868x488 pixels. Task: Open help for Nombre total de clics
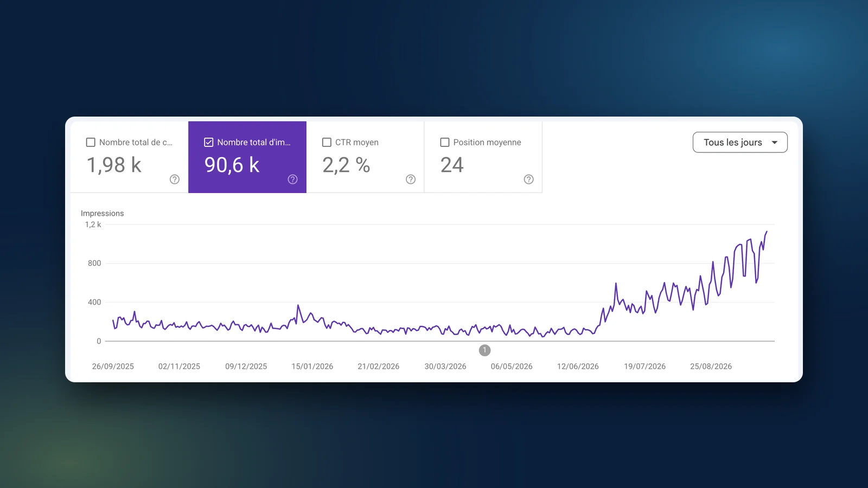[175, 179]
